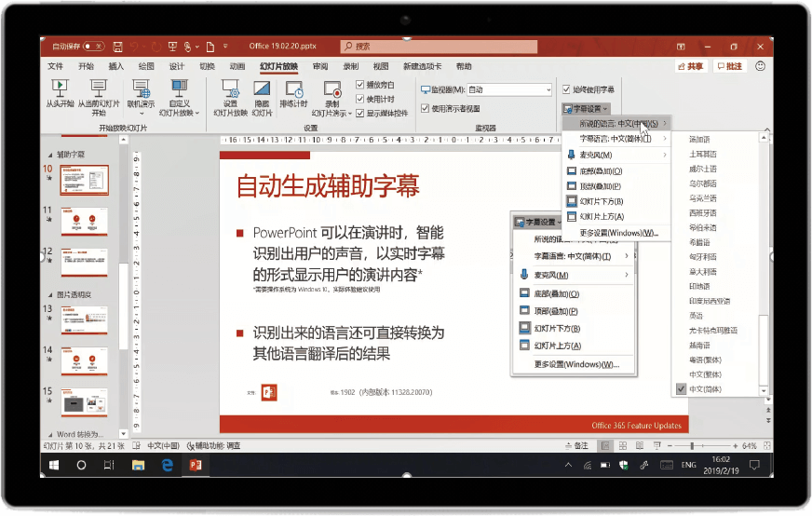Switch to the 审阅 tab
812x516 pixels.
tap(320, 66)
